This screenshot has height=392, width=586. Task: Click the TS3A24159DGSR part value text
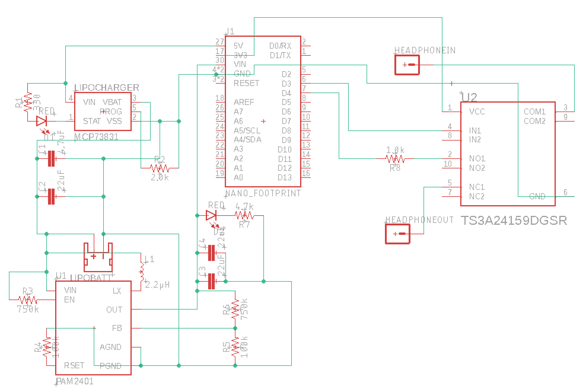pyautogui.click(x=514, y=221)
